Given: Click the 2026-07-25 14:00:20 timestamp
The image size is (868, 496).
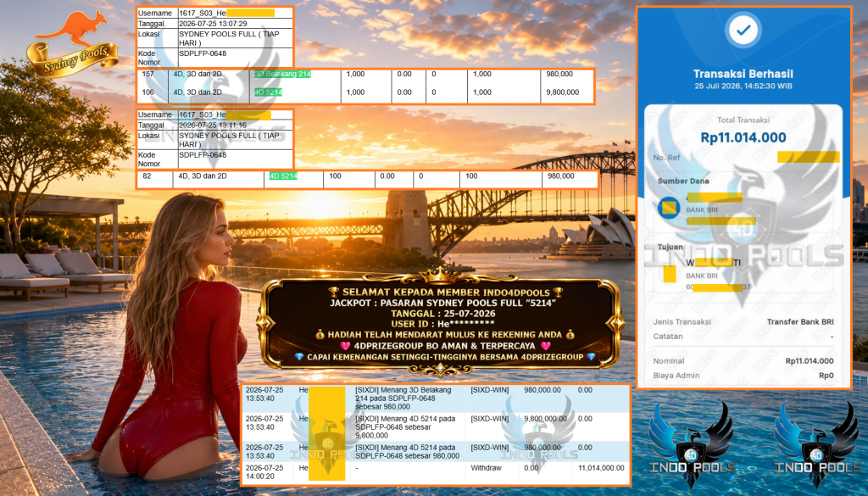Looking at the screenshot, I should pos(264,472).
